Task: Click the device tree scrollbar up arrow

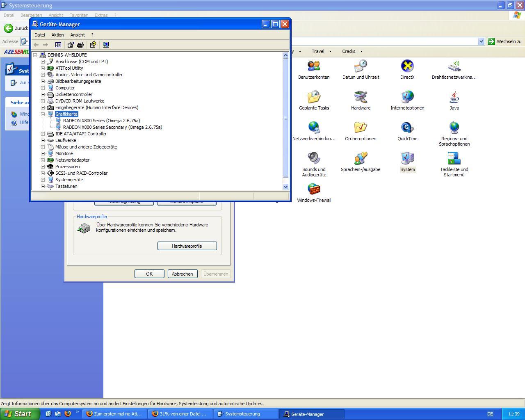Action: (286, 55)
